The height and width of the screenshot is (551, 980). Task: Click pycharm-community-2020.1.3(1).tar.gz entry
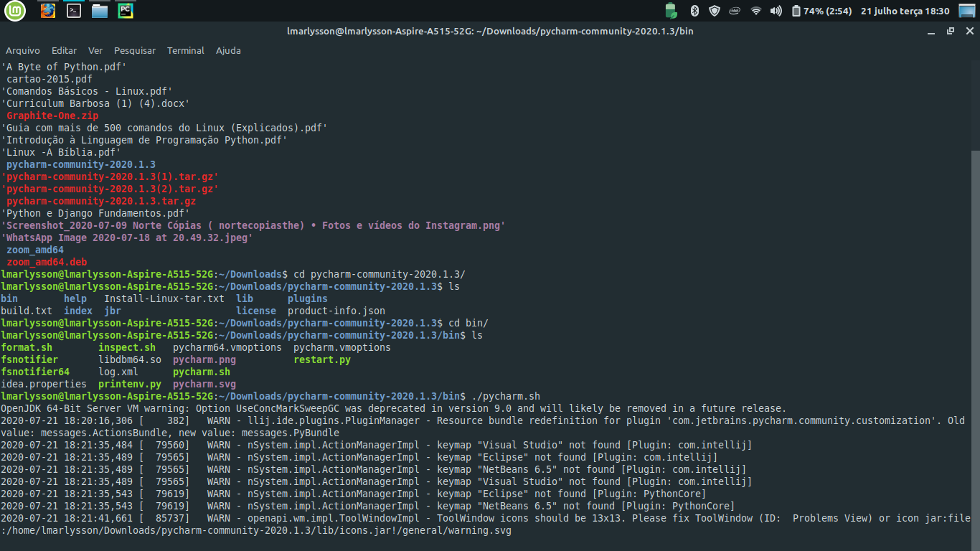click(110, 176)
